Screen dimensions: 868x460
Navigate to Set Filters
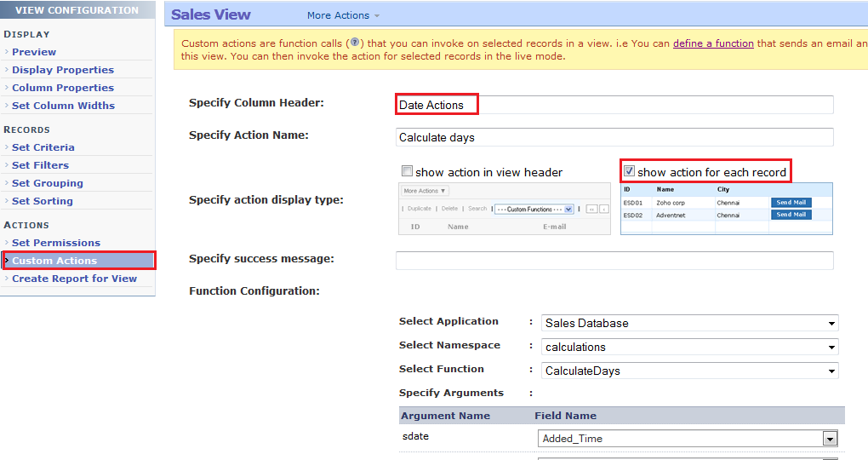[x=40, y=165]
